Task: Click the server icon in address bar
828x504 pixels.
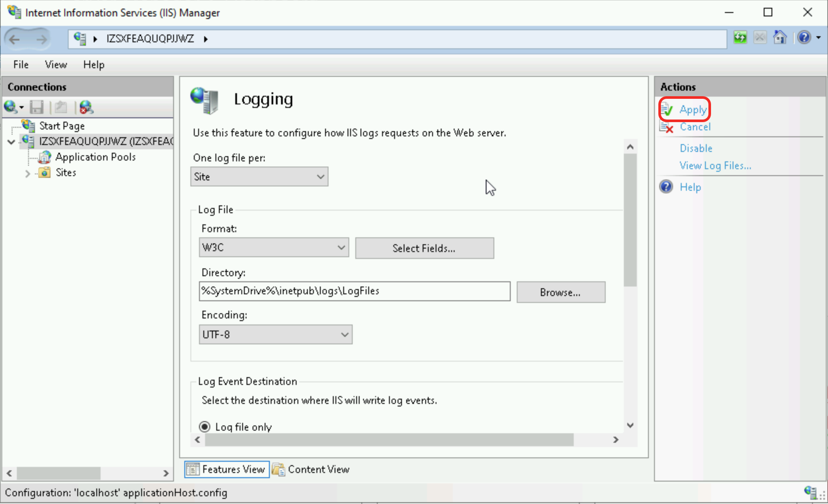Action: pyautogui.click(x=80, y=38)
